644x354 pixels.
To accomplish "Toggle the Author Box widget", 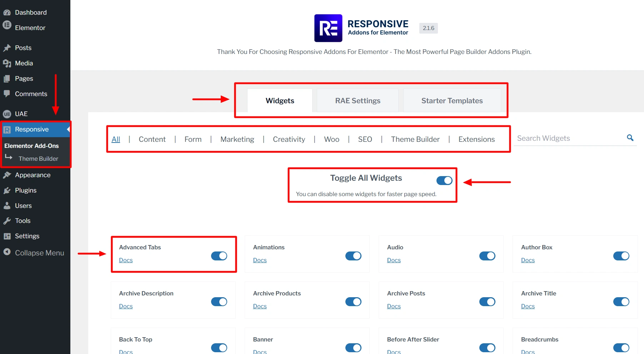I will 621,256.
